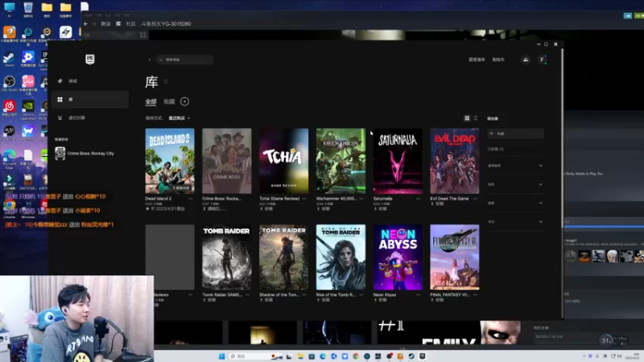Open more options for Crime Boss
Viewport: 644px width, 362px height.
[247, 198]
